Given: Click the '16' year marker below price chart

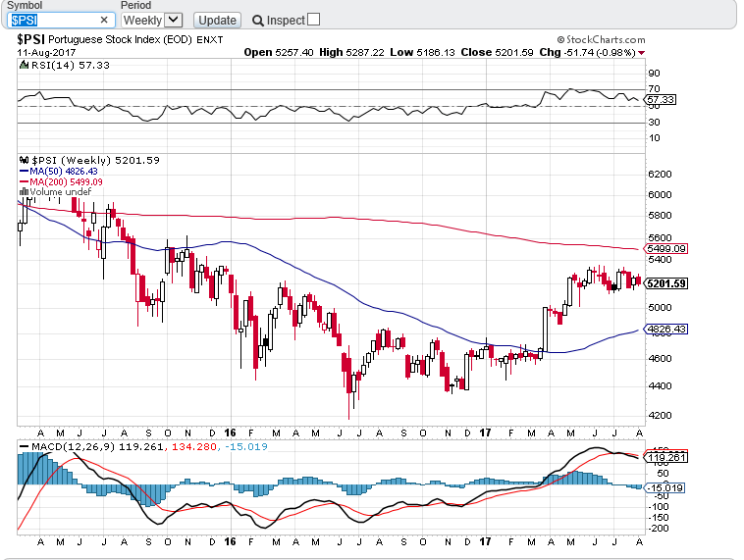Looking at the screenshot, I should pyautogui.click(x=230, y=433).
